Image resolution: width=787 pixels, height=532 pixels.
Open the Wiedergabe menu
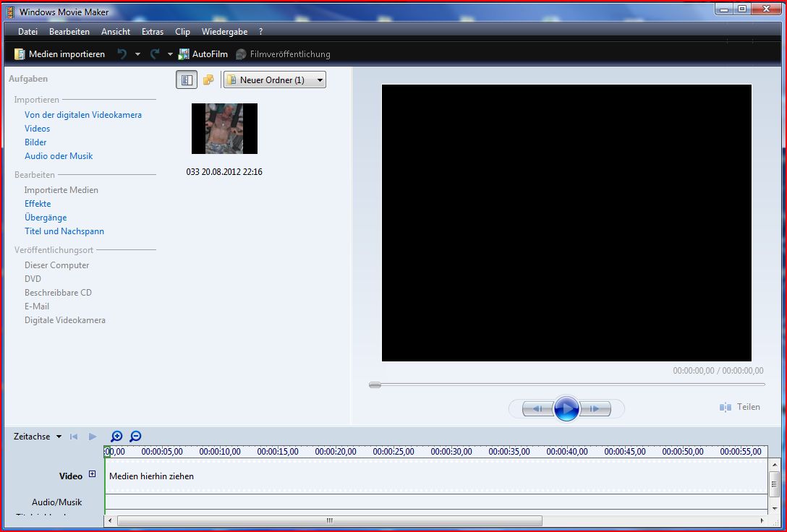point(224,32)
